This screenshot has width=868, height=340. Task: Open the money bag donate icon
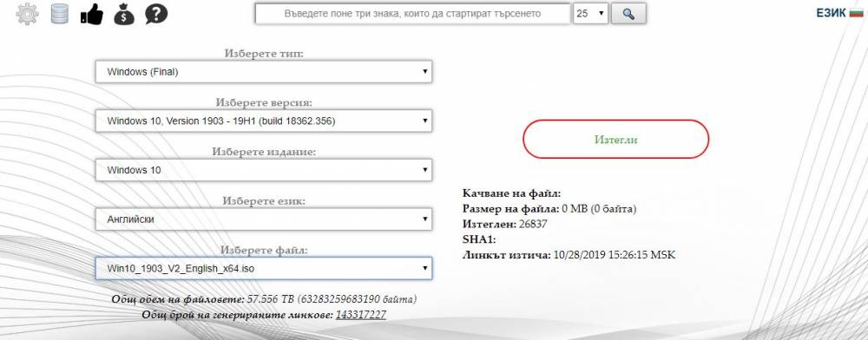coord(124,14)
